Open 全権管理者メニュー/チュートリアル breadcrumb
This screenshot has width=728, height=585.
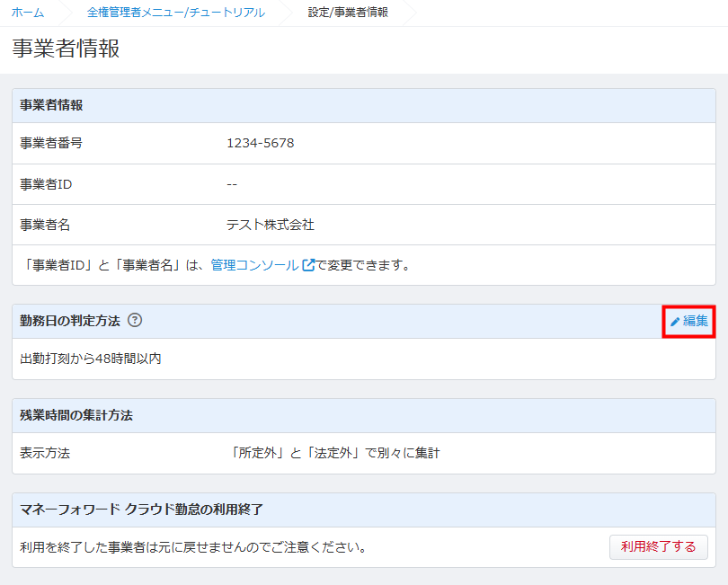(x=175, y=13)
